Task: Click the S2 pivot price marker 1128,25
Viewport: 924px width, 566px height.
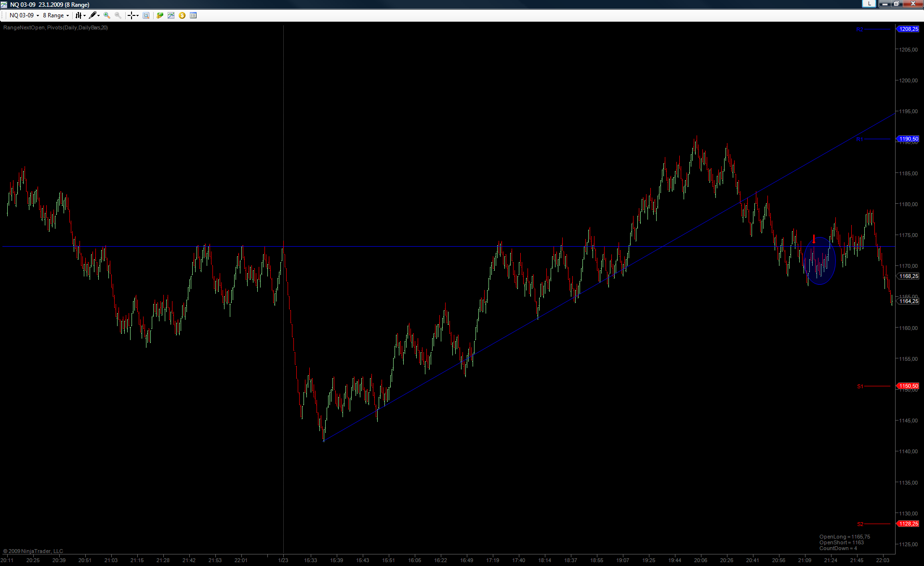Action: coord(908,524)
